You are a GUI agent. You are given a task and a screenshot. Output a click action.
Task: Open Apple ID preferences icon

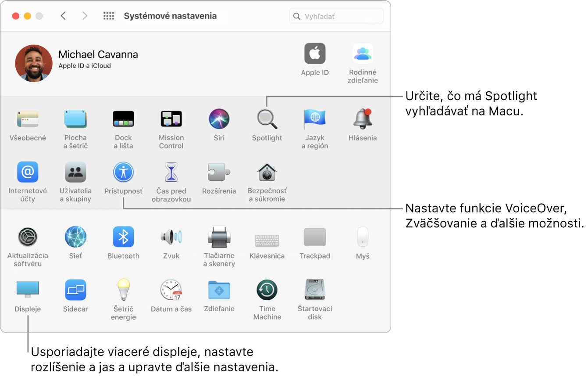coord(315,54)
